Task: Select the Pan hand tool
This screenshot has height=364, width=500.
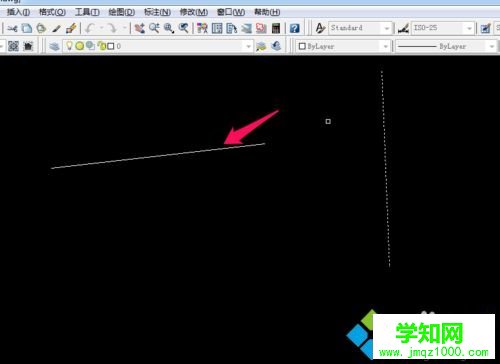Action: 139,28
